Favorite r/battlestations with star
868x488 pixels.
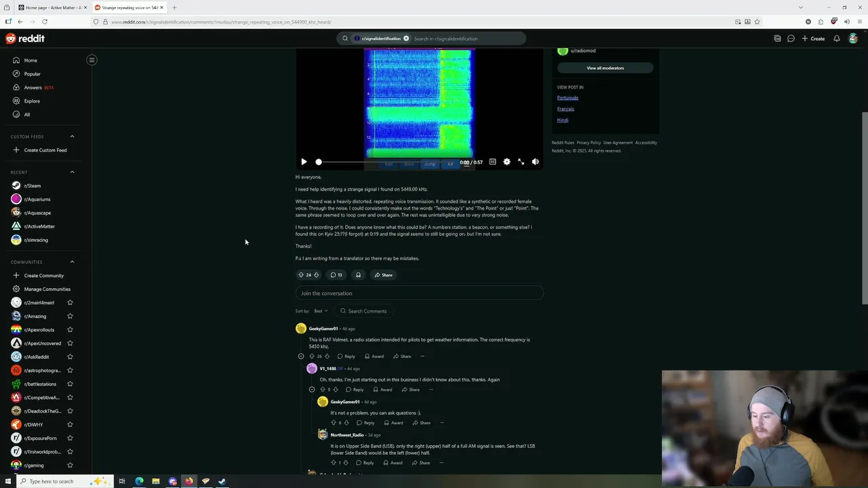(70, 384)
